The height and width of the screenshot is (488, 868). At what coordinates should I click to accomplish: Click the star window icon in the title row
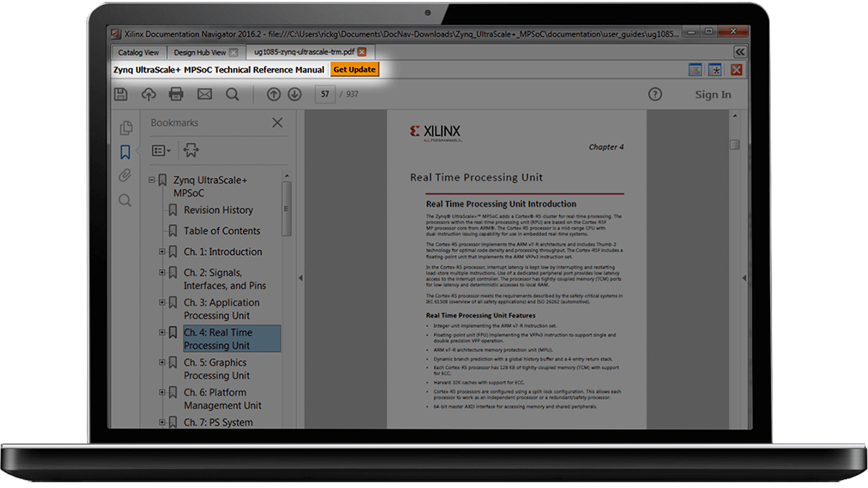pos(715,70)
